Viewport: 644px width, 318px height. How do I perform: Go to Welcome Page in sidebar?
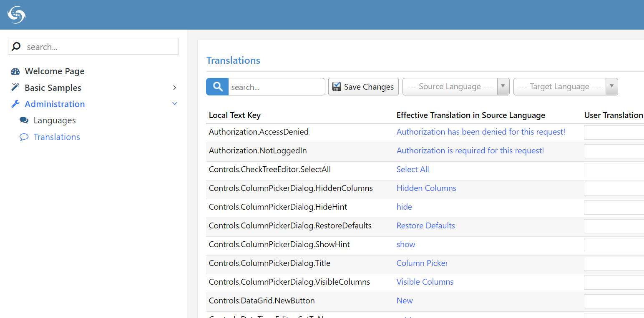click(x=55, y=71)
